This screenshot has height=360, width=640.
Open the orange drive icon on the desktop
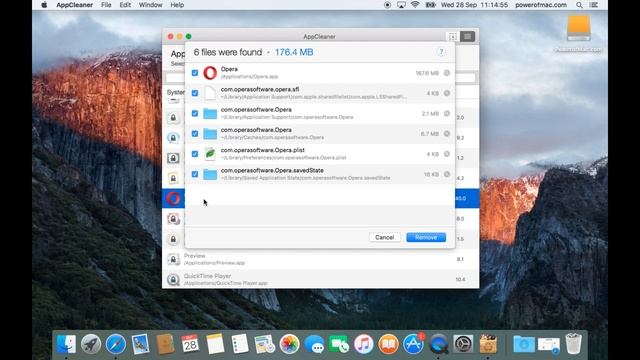click(x=578, y=28)
